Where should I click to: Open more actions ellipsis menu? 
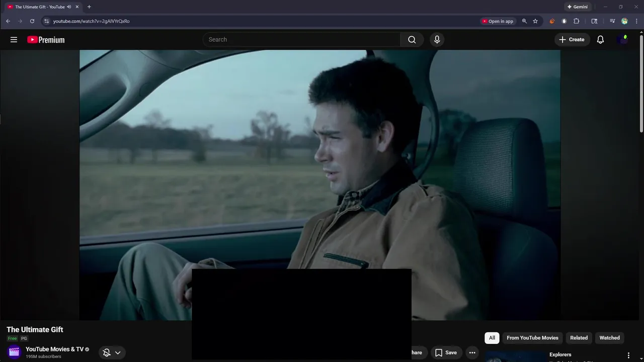pos(472,353)
